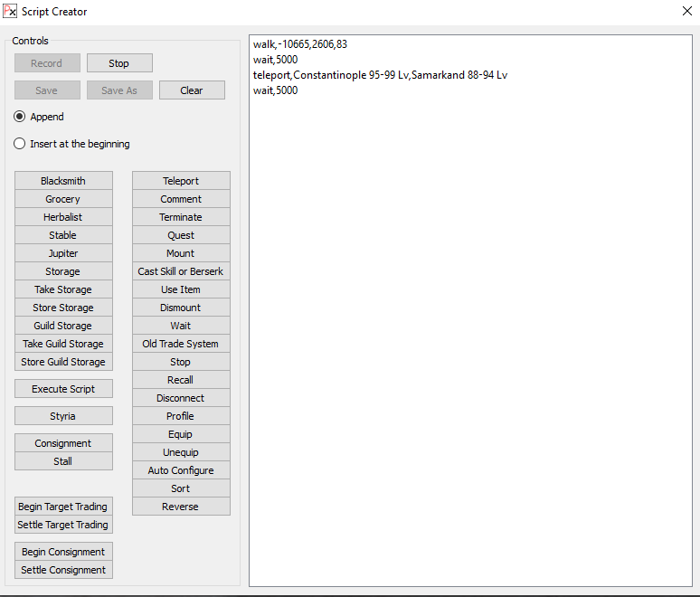Insert a Wait command

181,326
